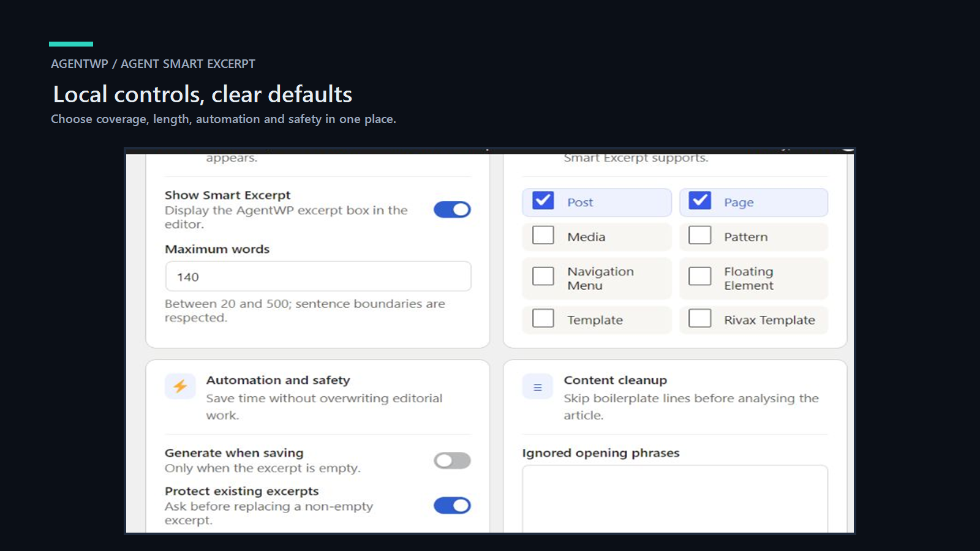Click the Content cleanup heading

click(615, 380)
